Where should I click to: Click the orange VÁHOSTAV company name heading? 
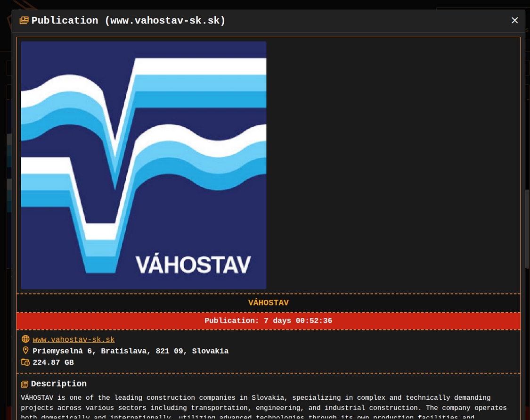[x=268, y=303]
